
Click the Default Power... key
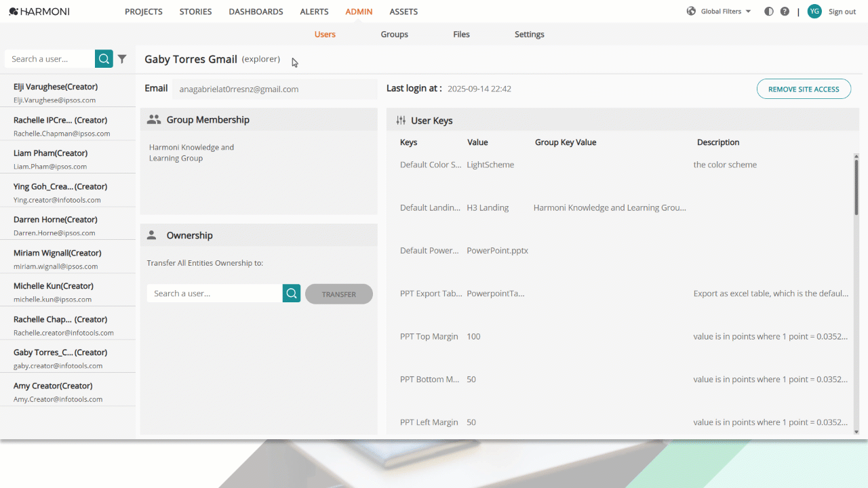pyautogui.click(x=429, y=250)
